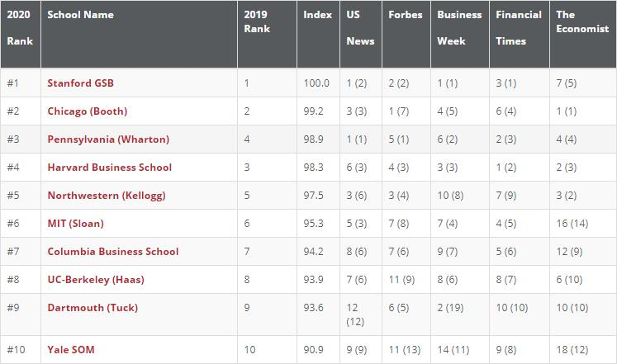Click the Pennsylvania (Wharton) link
The image size is (617, 364).
108,139
